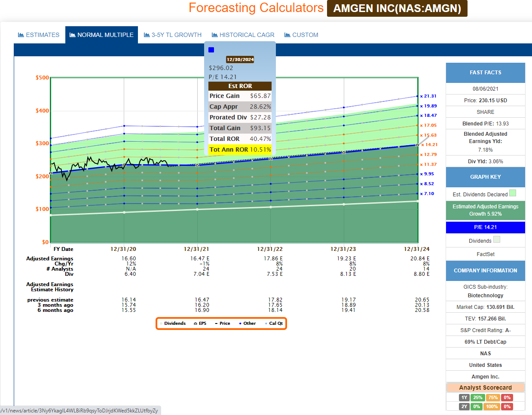Click the AMGEN INC(NAS:AMGN) title badge
The height and width of the screenshot is (415, 532).
(397, 9)
